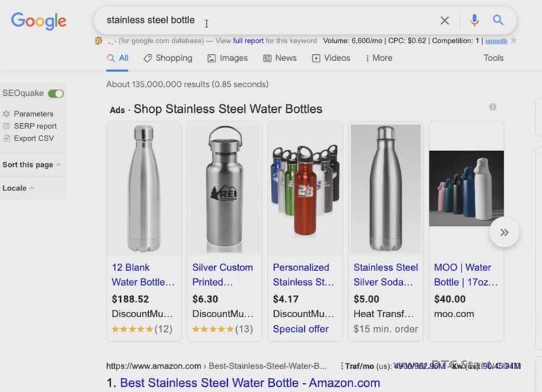
Task: Switch to the News tab
Action: point(279,58)
